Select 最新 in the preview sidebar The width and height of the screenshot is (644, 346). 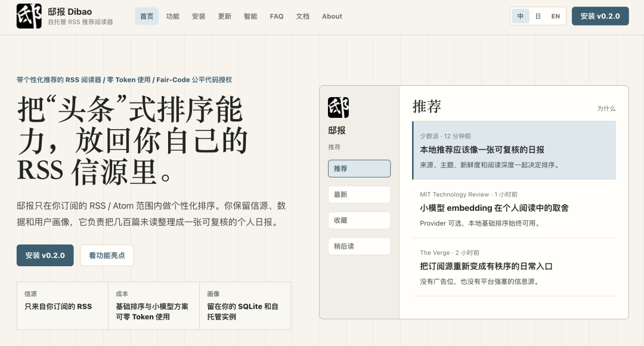[x=359, y=194]
